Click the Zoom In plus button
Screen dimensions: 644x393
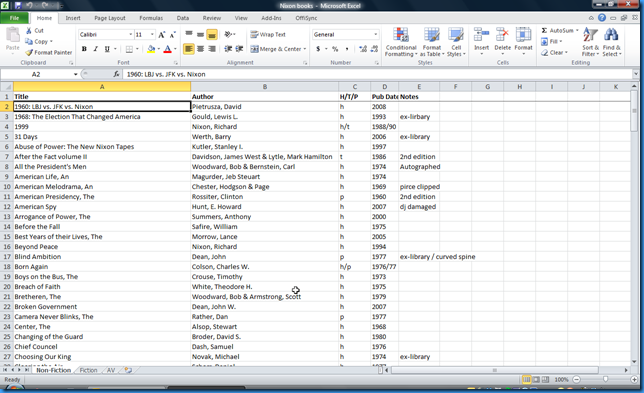635,379
